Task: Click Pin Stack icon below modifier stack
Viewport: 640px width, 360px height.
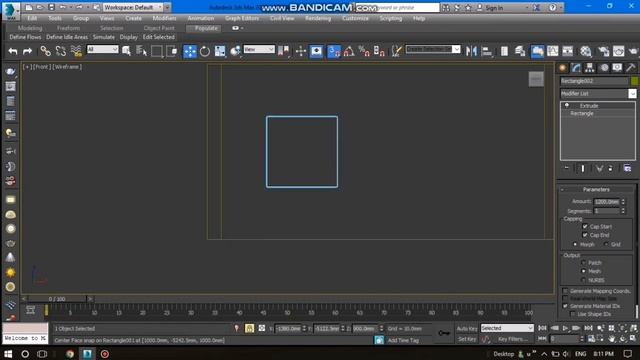Action: point(567,168)
